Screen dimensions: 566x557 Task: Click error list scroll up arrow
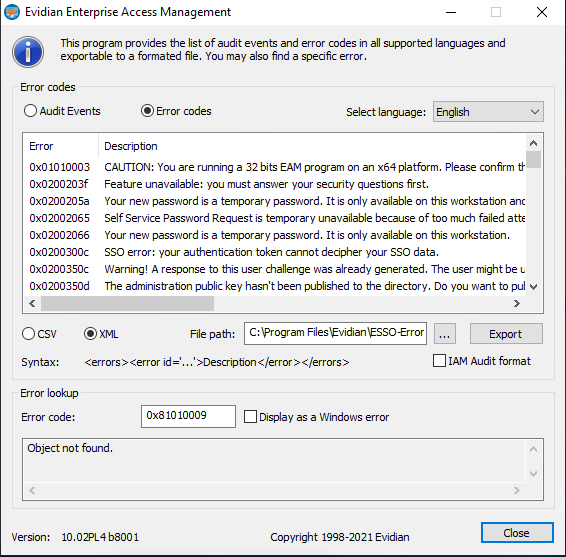pyautogui.click(x=534, y=143)
